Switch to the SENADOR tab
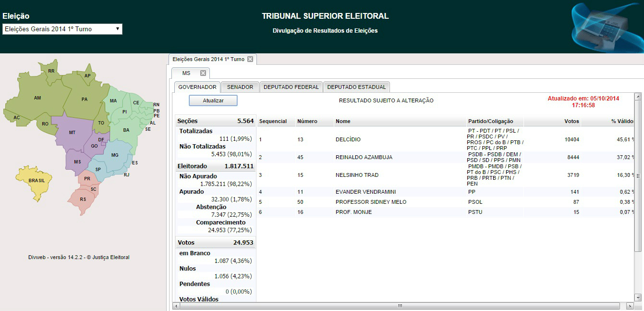Screen dimensions: 644x311 pyautogui.click(x=240, y=87)
